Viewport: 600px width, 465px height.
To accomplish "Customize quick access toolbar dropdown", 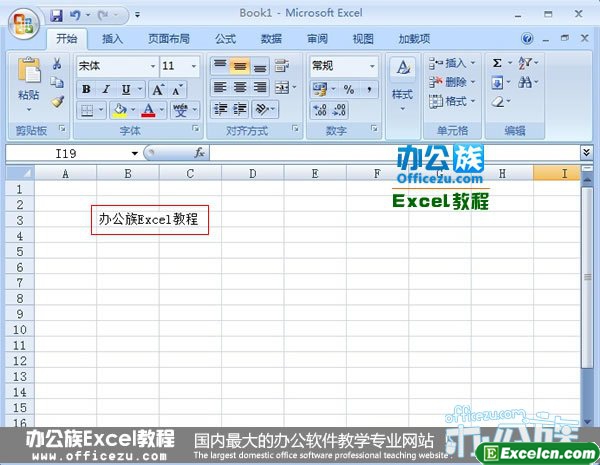I will 137,15.
